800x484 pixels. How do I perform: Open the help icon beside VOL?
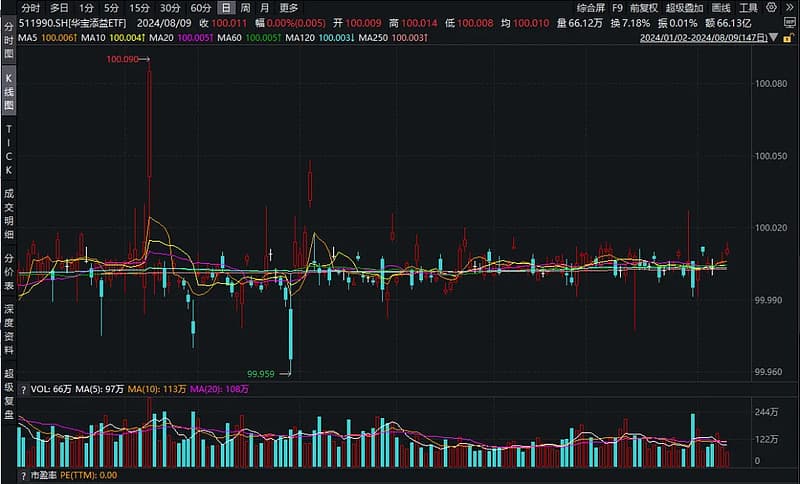point(23,390)
